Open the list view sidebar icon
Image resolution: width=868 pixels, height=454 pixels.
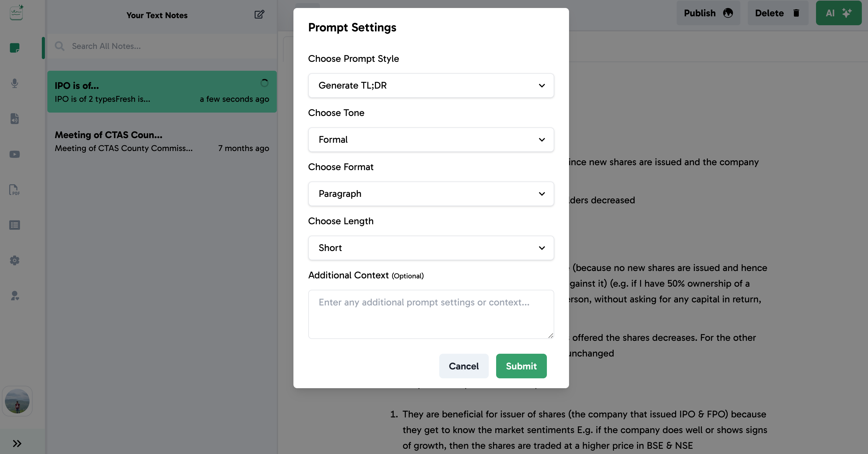[x=14, y=225]
